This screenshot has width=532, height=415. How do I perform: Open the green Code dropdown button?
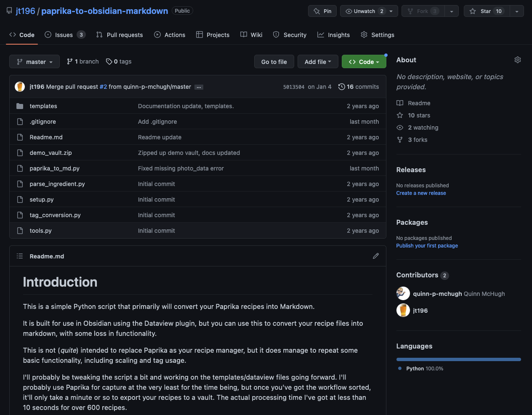pos(364,61)
